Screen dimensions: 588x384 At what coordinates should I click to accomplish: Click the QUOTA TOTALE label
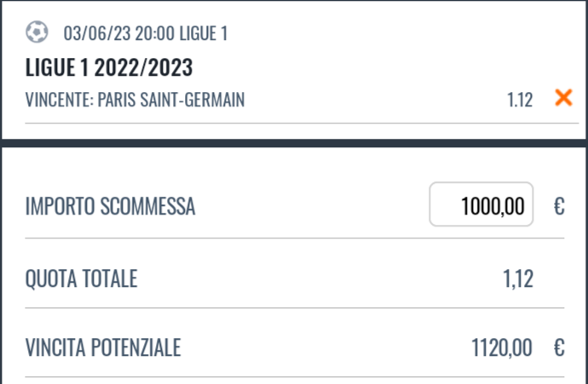pos(81,278)
